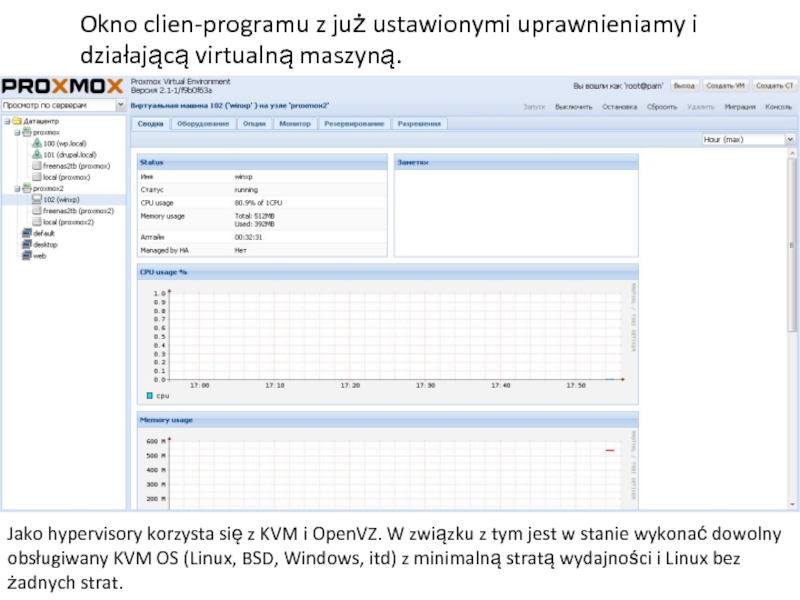Click the web pool icon
Image resolution: width=800 pixels, height=600 pixels.
coord(27,256)
